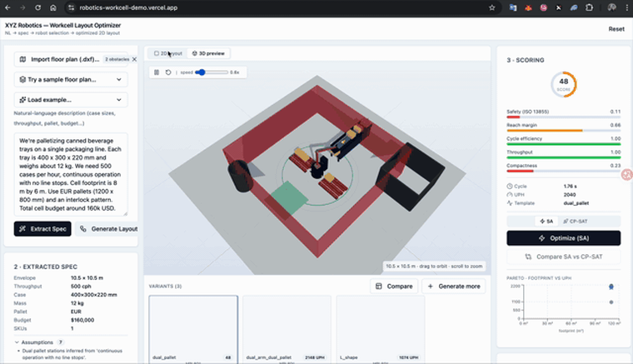Restart the 3D animation
Screen dimensions: 633x364
168,72
